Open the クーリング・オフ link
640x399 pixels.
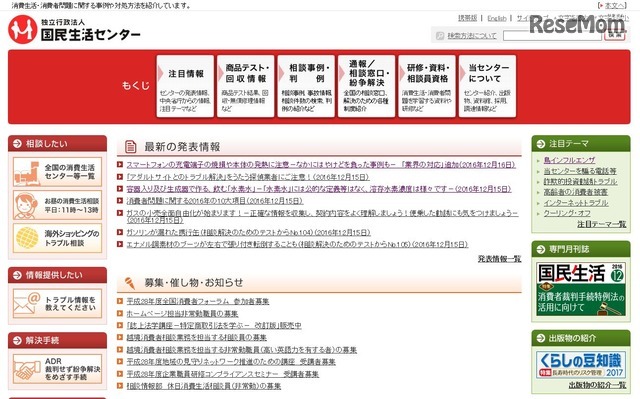coord(567,213)
